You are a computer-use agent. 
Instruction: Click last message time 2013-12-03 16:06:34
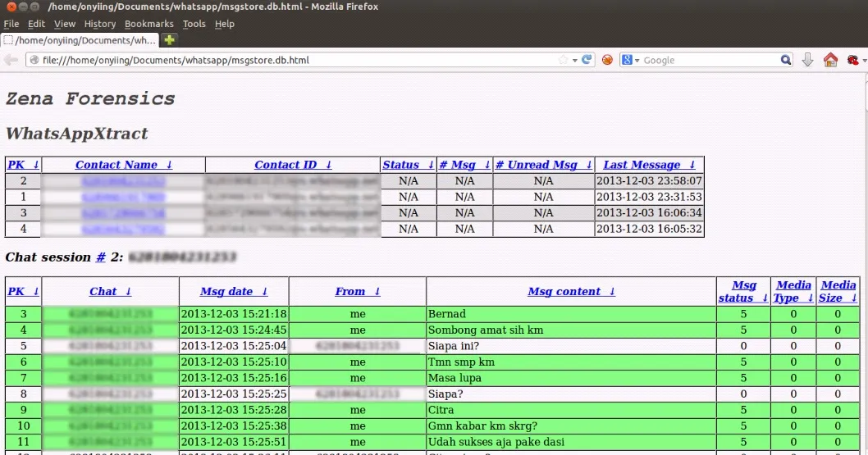click(x=649, y=213)
